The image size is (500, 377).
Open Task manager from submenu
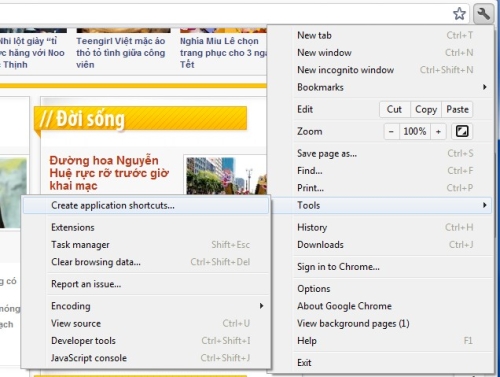pyautogui.click(x=146, y=245)
